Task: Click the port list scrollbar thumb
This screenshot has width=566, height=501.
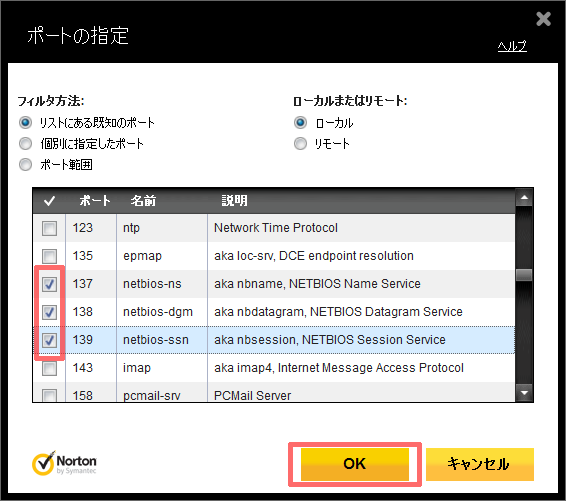Action: point(524,275)
